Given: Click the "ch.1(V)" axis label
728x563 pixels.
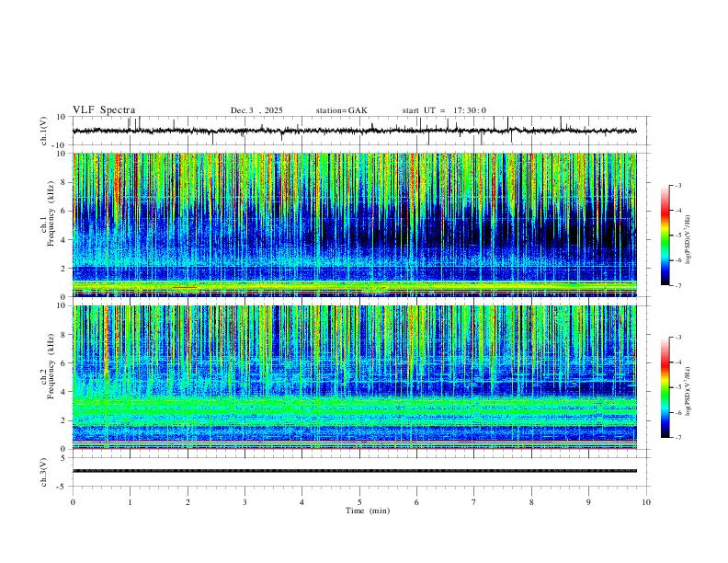Looking at the screenshot, I should [x=44, y=131].
